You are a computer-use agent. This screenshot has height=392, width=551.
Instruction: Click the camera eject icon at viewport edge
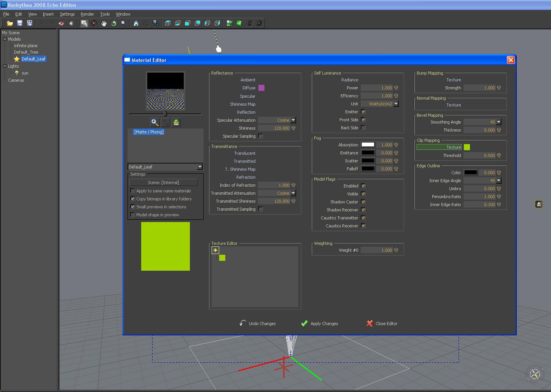pyautogui.click(x=539, y=204)
